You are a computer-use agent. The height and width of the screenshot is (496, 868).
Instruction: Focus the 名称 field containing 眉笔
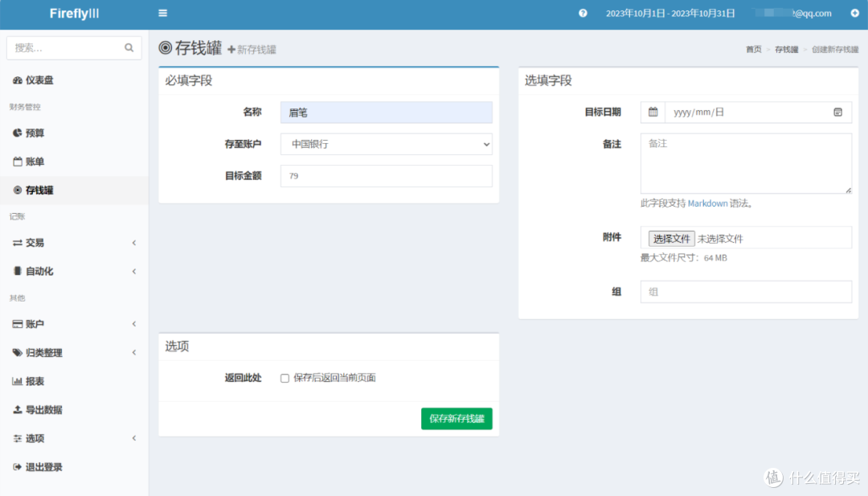(387, 113)
